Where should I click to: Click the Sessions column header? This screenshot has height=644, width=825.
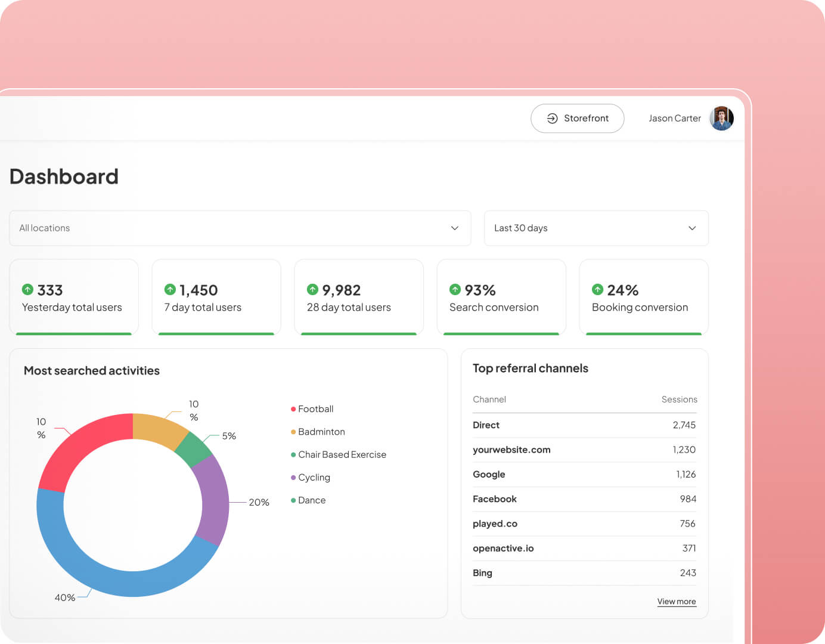tap(679, 400)
